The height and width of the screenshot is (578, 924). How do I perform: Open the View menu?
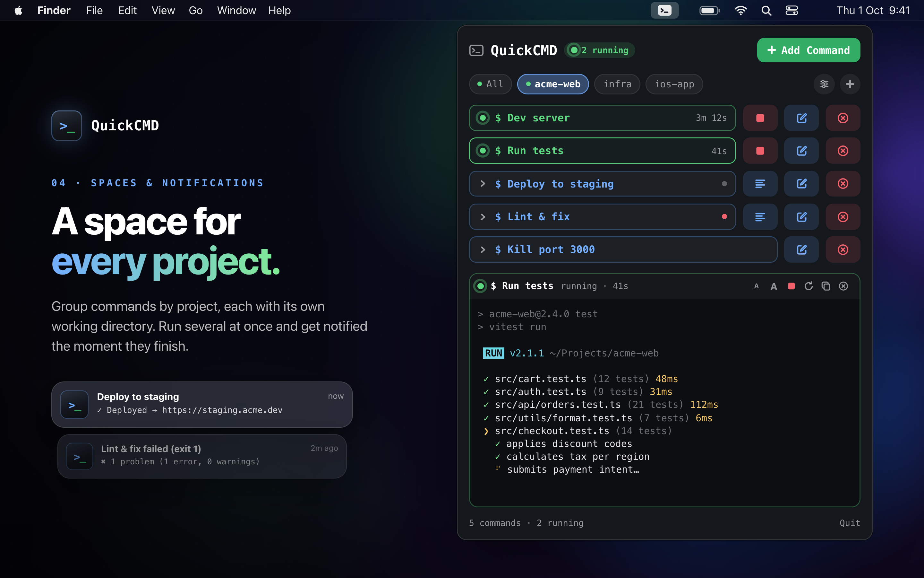click(x=163, y=10)
